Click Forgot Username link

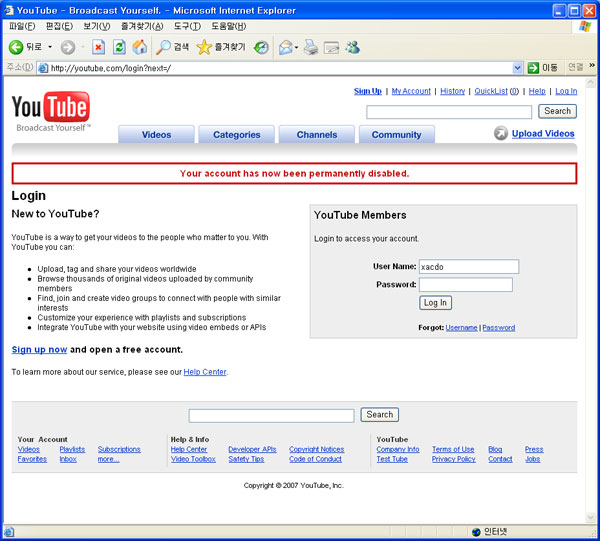[x=461, y=328]
